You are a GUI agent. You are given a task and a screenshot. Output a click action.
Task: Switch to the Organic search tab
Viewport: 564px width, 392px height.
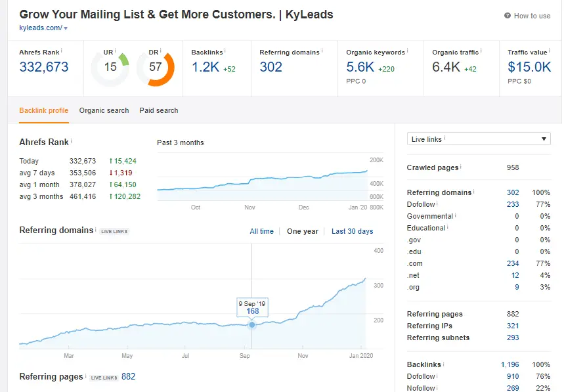pyautogui.click(x=104, y=110)
